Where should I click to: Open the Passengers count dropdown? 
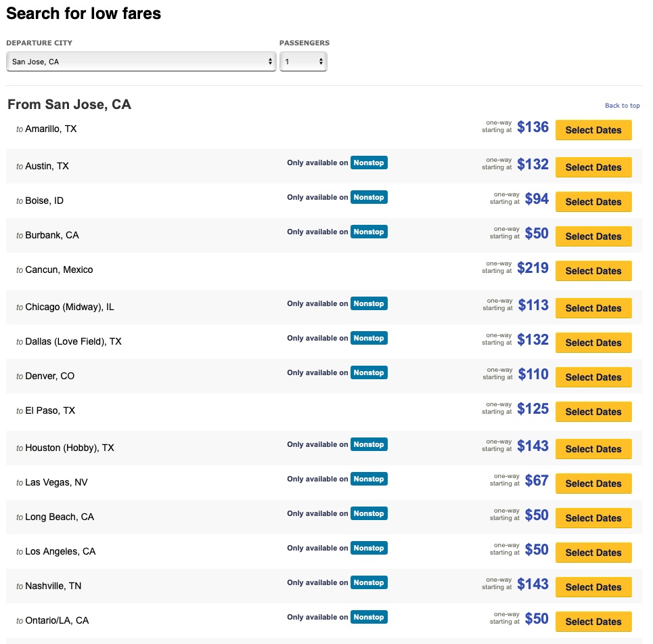click(303, 62)
